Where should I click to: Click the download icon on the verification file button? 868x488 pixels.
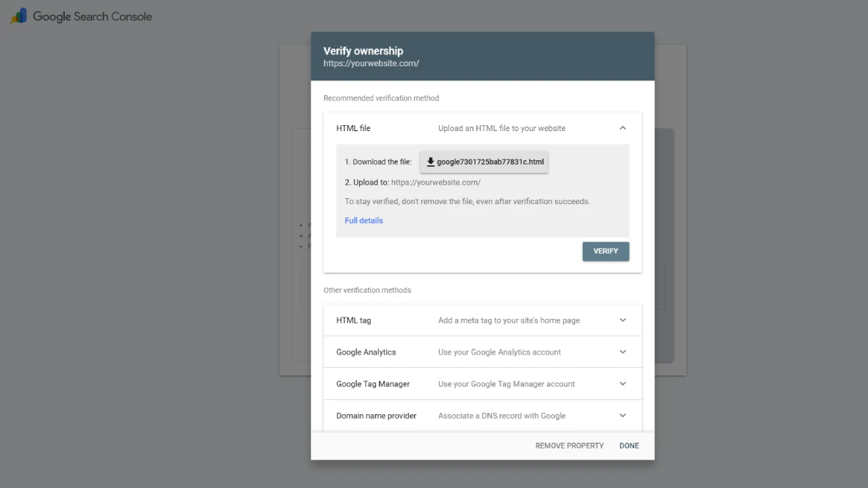tap(431, 162)
